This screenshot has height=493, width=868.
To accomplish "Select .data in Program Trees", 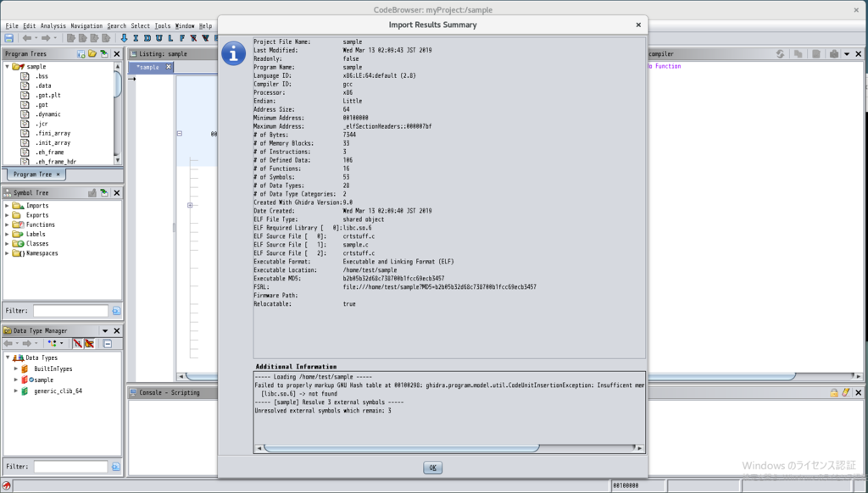I will click(x=43, y=86).
